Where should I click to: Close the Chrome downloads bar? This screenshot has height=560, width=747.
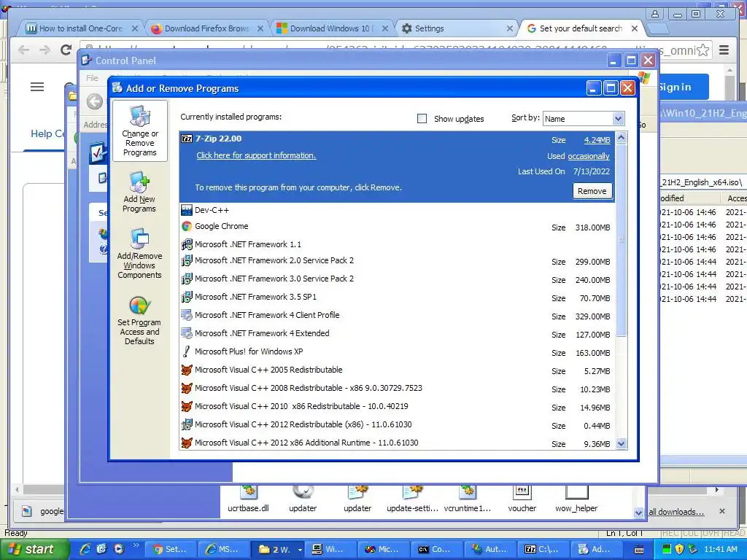click(x=722, y=511)
